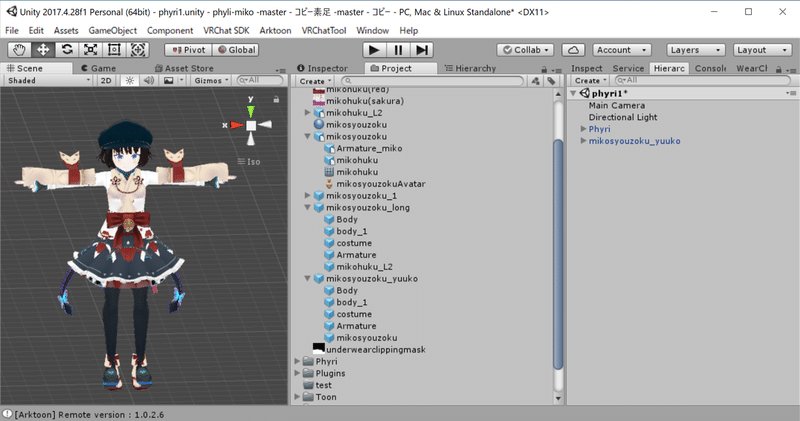Toggle Pivot handle position
This screenshot has width=800, height=421.
click(x=188, y=50)
